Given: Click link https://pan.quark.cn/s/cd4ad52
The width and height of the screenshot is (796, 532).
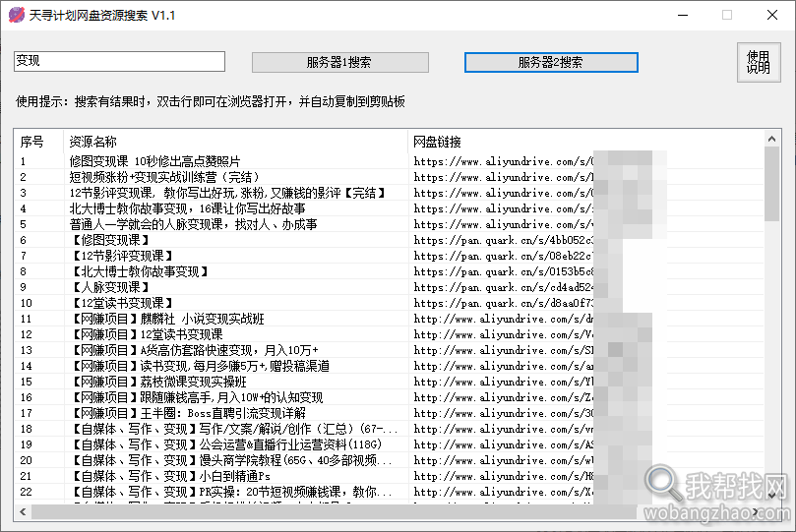Looking at the screenshot, I should tap(503, 287).
